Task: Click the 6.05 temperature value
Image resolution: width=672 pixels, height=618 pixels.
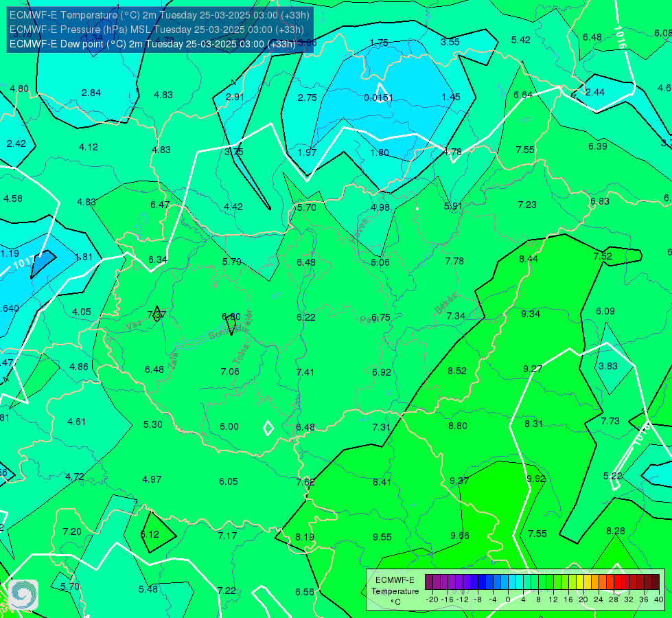Action: click(x=229, y=481)
